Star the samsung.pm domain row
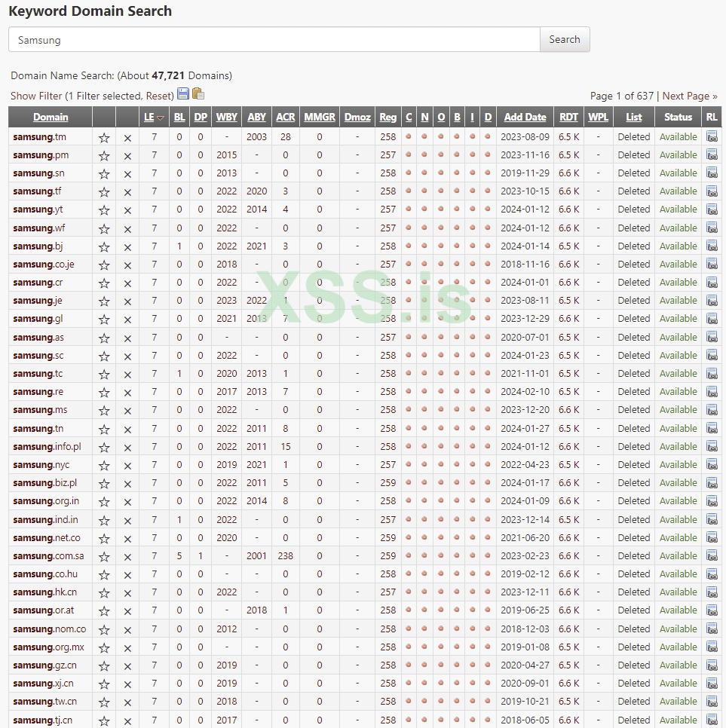 [x=104, y=156]
